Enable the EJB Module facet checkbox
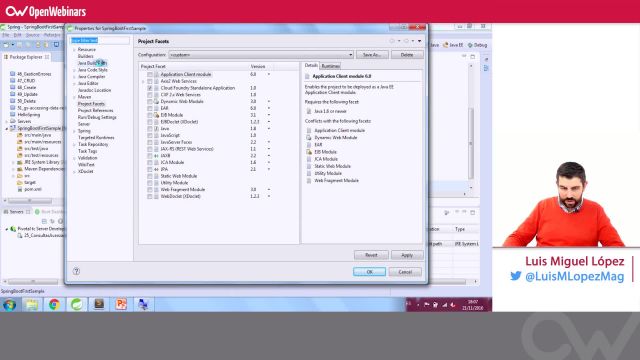The height and width of the screenshot is (360, 640). click(x=150, y=115)
